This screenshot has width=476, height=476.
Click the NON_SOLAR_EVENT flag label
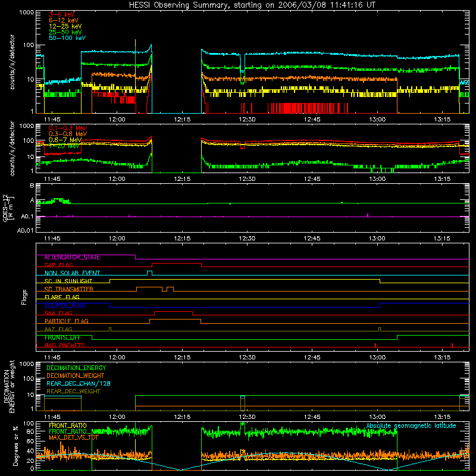pos(72,273)
